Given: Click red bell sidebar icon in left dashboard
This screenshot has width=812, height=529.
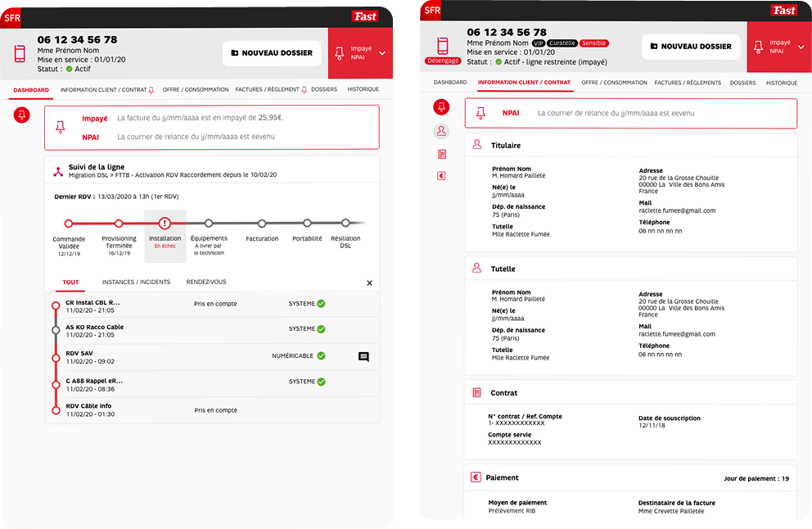Looking at the screenshot, I should point(22,115).
